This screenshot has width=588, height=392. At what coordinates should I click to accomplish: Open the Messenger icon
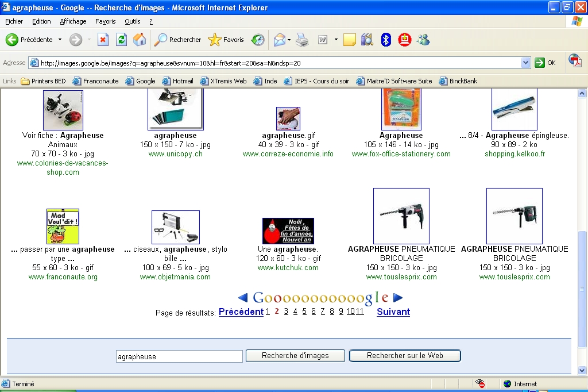(423, 40)
